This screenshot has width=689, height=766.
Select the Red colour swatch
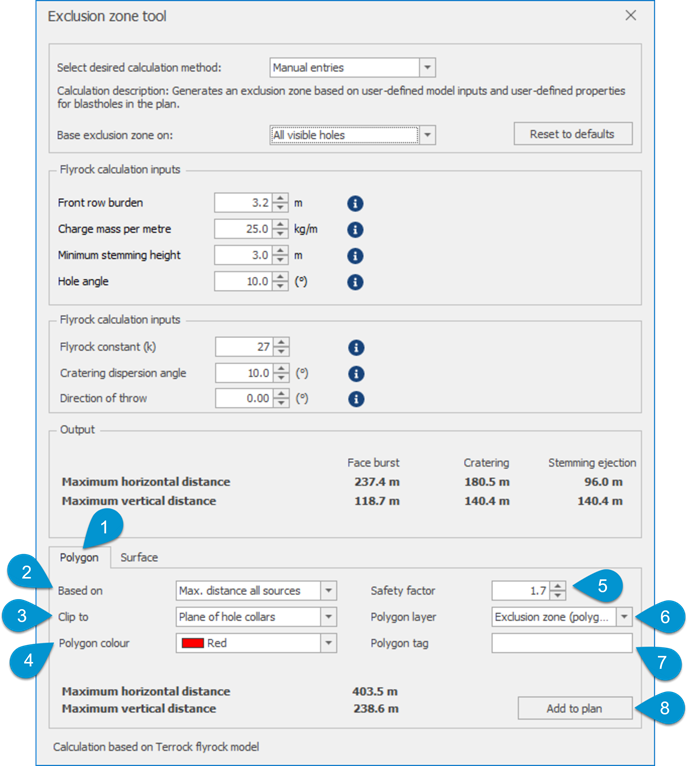193,643
